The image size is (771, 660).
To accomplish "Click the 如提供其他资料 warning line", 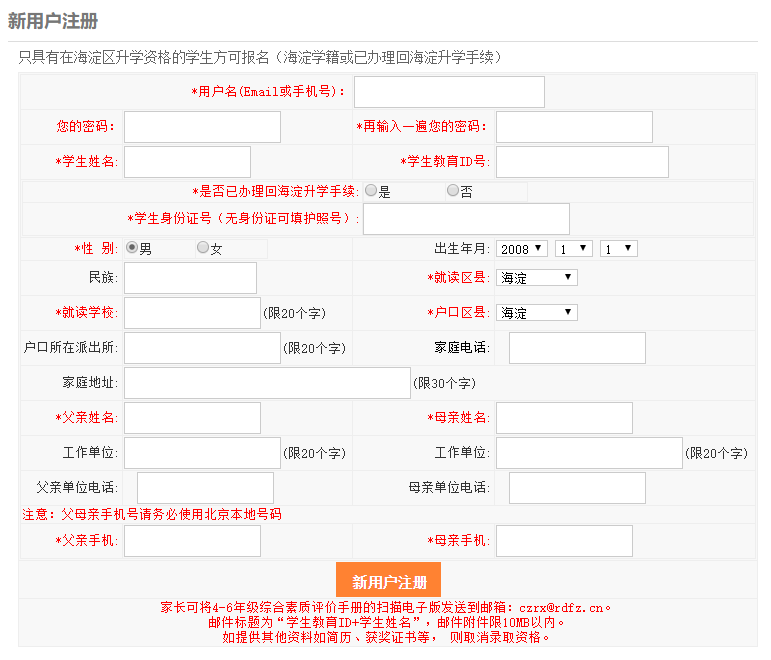I will pyautogui.click(x=386, y=637).
